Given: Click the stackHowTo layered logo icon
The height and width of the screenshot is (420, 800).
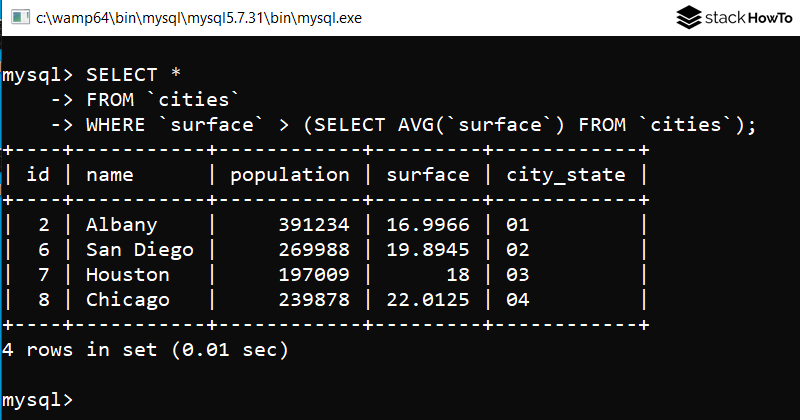Looking at the screenshot, I should pos(691,18).
